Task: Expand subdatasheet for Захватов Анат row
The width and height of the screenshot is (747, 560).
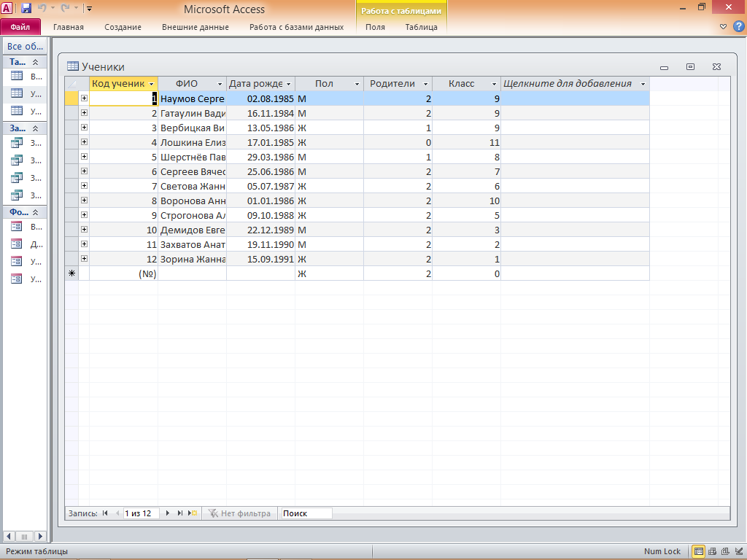Action: [84, 244]
